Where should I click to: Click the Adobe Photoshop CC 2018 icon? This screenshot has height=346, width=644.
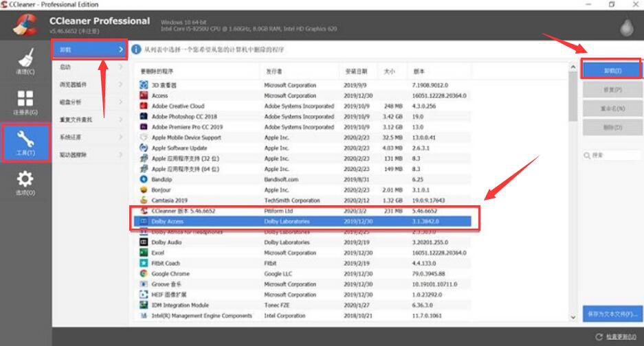144,117
